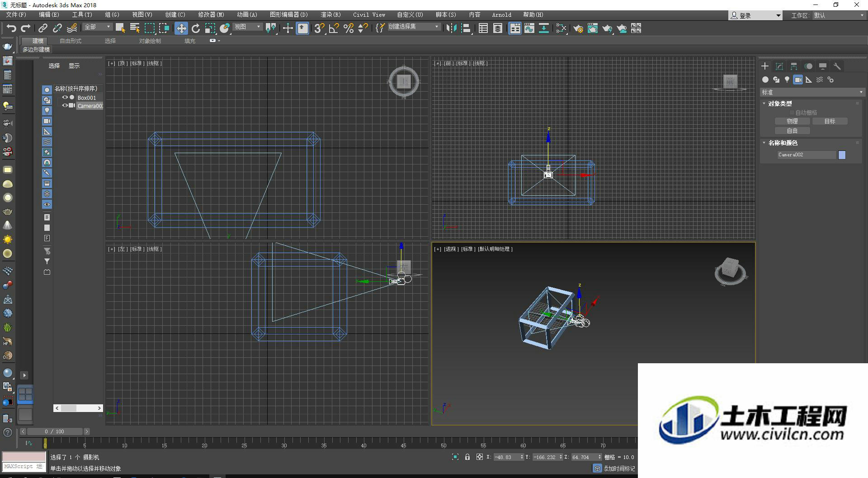
Task: Open the Rendered Frame Window icon
Action: pyautogui.click(x=593, y=28)
